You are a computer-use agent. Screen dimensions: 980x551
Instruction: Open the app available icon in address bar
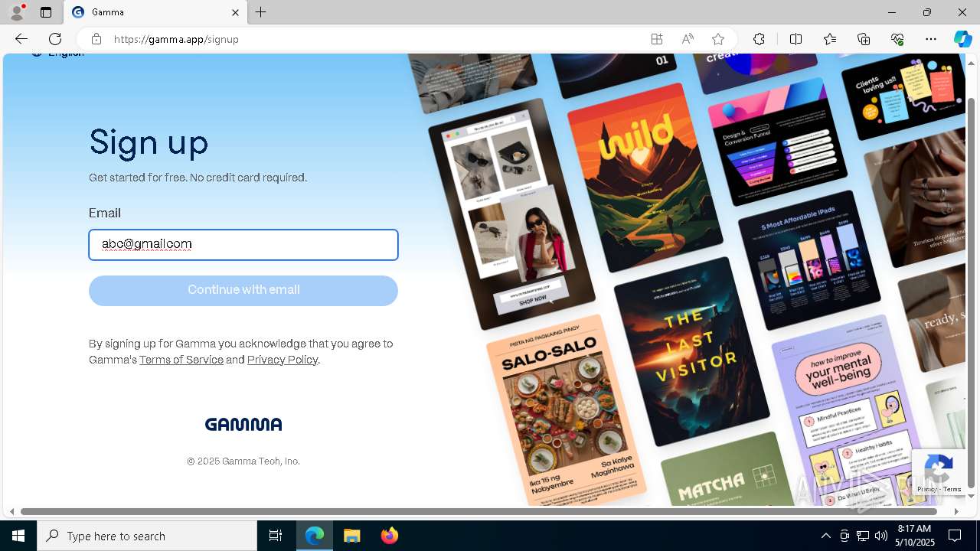click(x=657, y=39)
